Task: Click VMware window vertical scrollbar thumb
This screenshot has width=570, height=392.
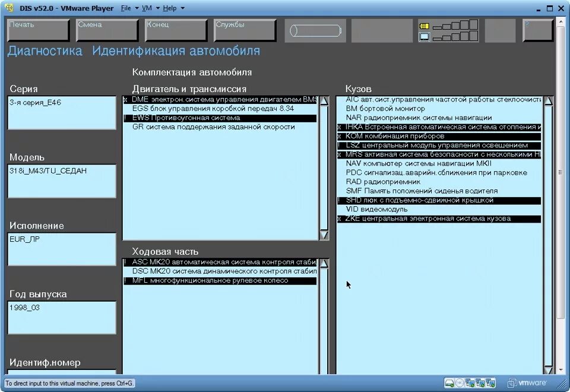Action: (560, 172)
